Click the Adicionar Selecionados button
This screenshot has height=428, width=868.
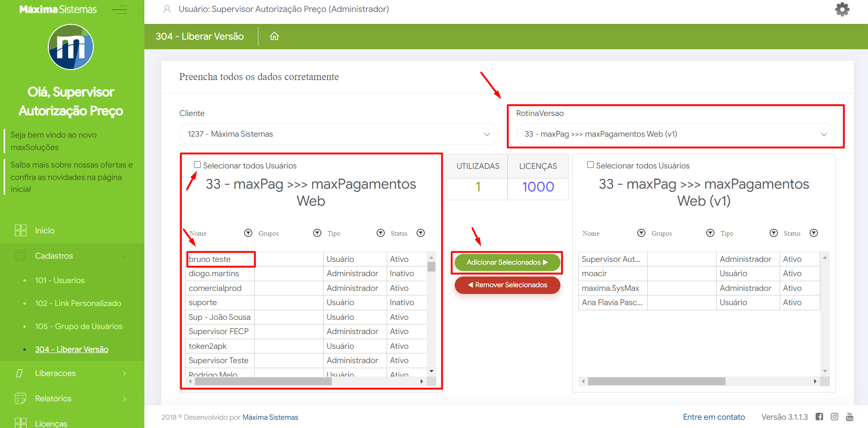pyautogui.click(x=507, y=262)
